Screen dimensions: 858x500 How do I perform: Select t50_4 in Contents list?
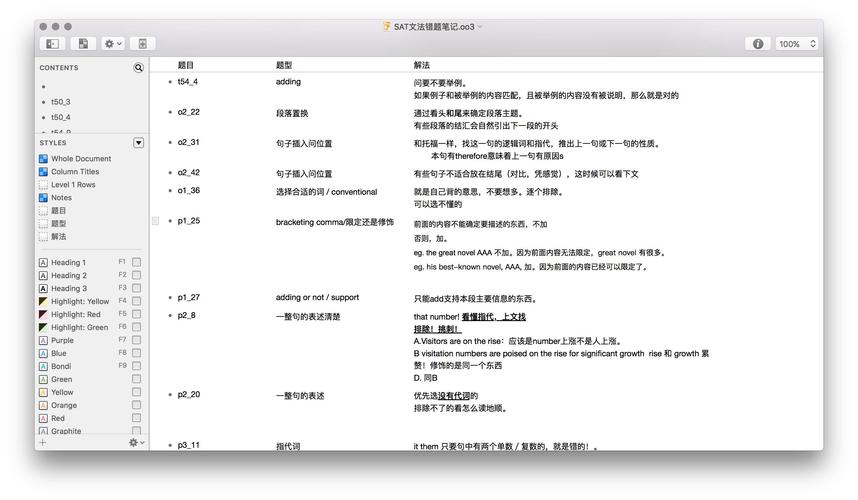pyautogui.click(x=61, y=118)
